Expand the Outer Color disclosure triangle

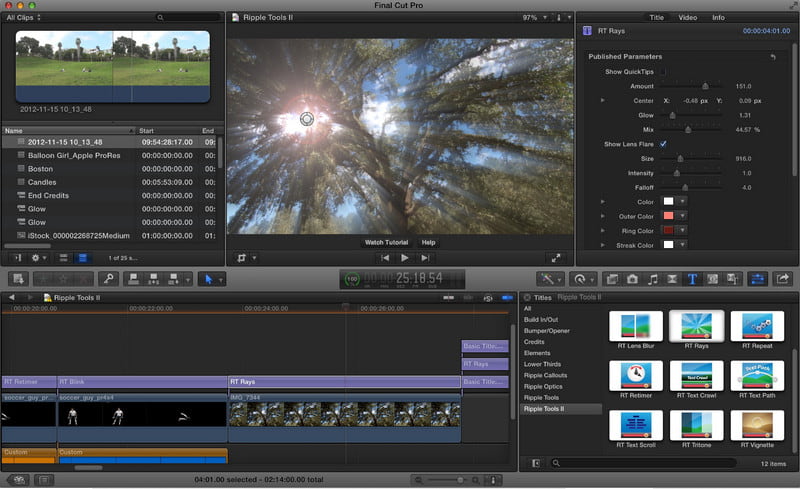tap(603, 216)
